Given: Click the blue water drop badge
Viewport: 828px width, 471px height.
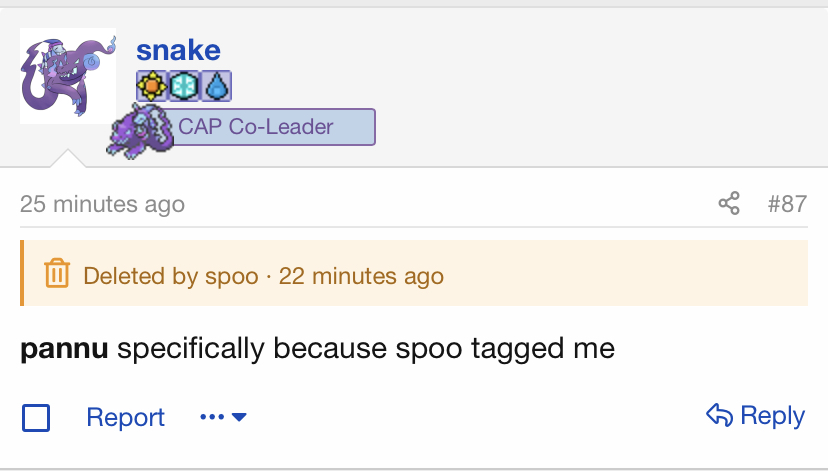Looking at the screenshot, I should (x=216, y=86).
